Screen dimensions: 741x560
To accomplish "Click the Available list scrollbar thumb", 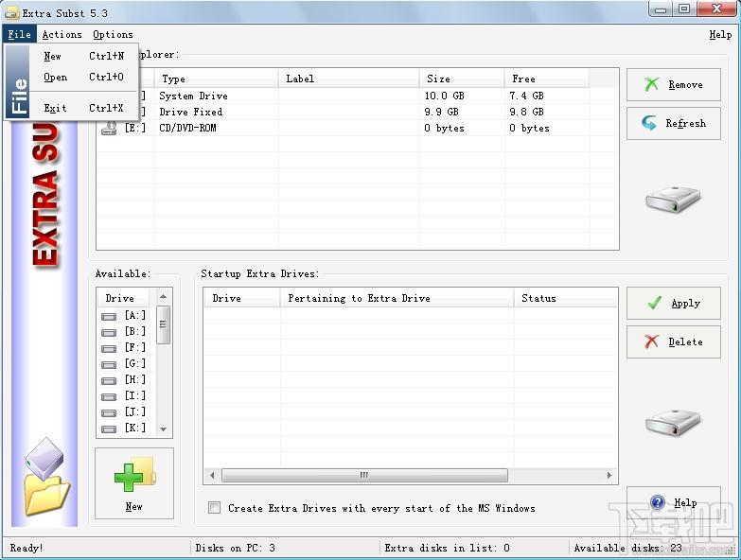I will tap(163, 324).
